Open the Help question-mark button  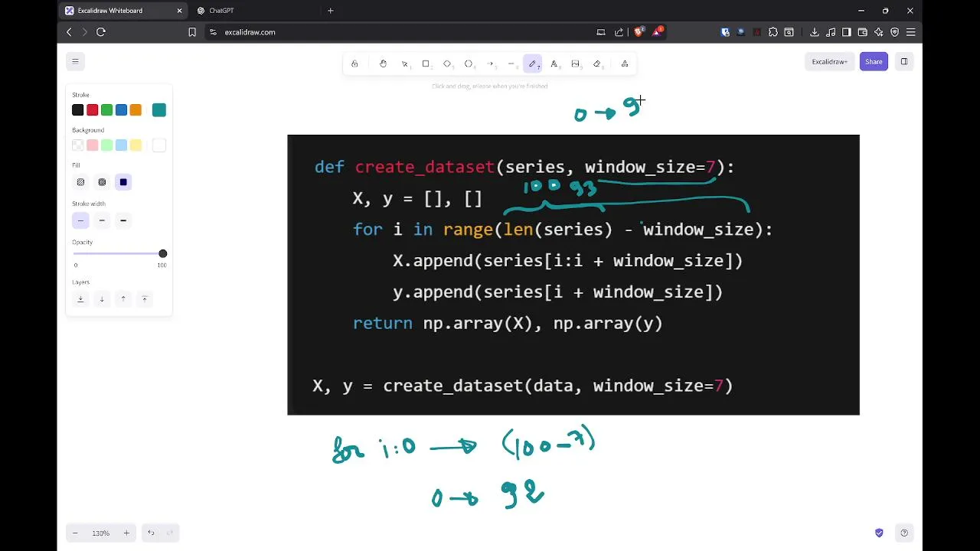[x=904, y=533]
